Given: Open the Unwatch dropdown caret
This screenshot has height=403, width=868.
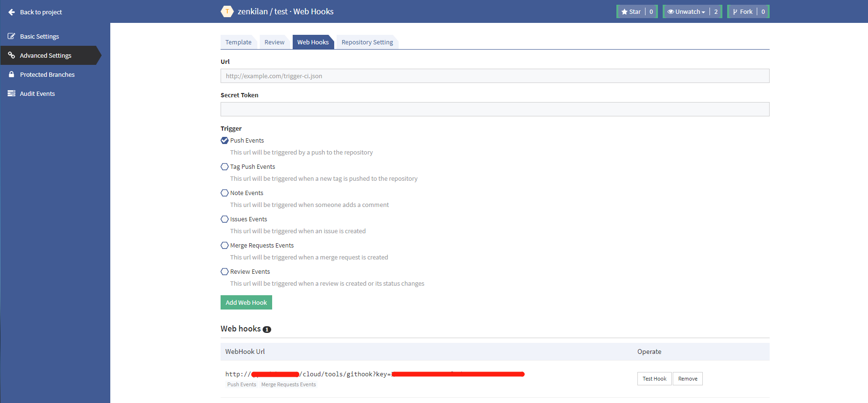Looking at the screenshot, I should [x=703, y=12].
